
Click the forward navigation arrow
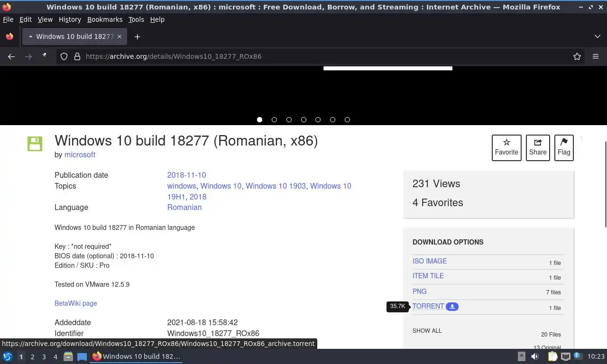(x=28, y=56)
